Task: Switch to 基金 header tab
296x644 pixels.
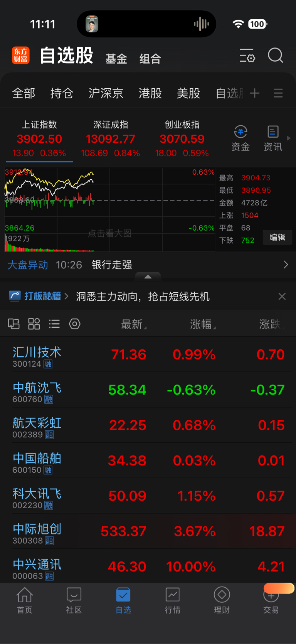Action: click(x=116, y=59)
